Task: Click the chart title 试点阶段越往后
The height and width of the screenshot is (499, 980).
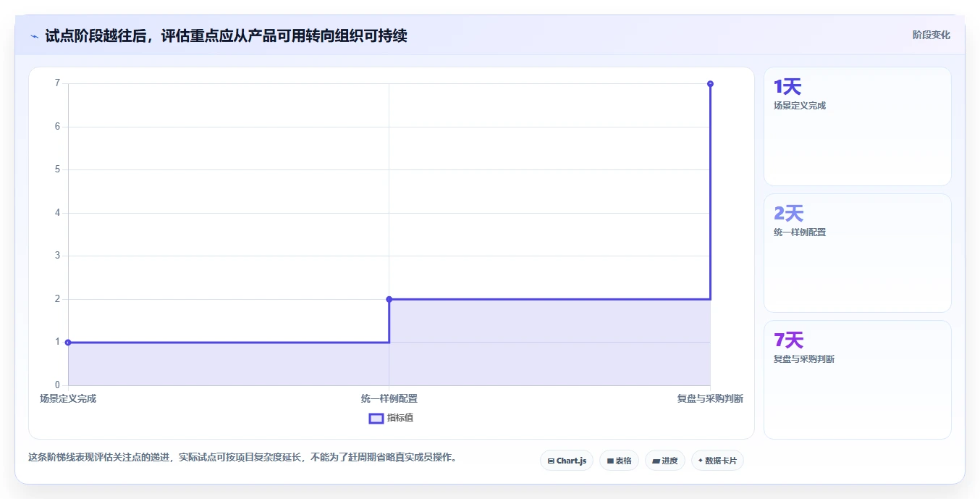Action: tap(226, 35)
